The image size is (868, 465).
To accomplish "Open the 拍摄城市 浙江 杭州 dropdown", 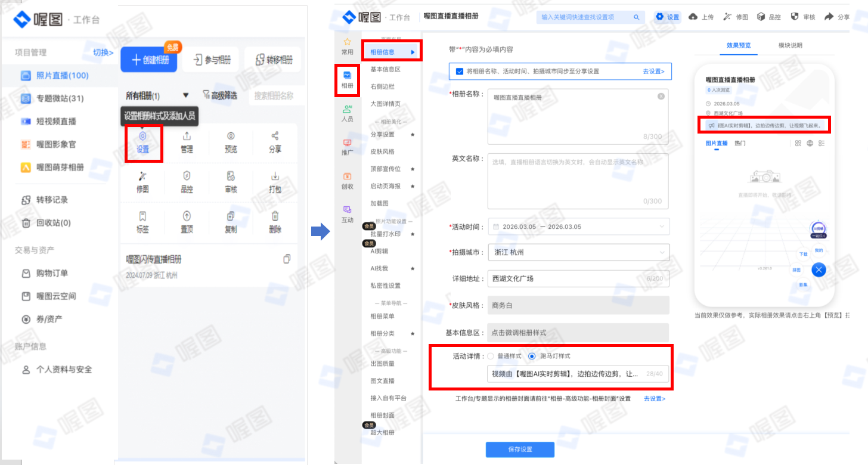I will (x=578, y=252).
